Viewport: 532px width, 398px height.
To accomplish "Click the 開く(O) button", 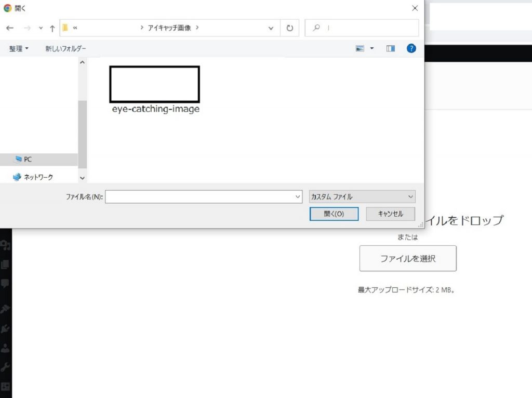I will click(x=334, y=214).
